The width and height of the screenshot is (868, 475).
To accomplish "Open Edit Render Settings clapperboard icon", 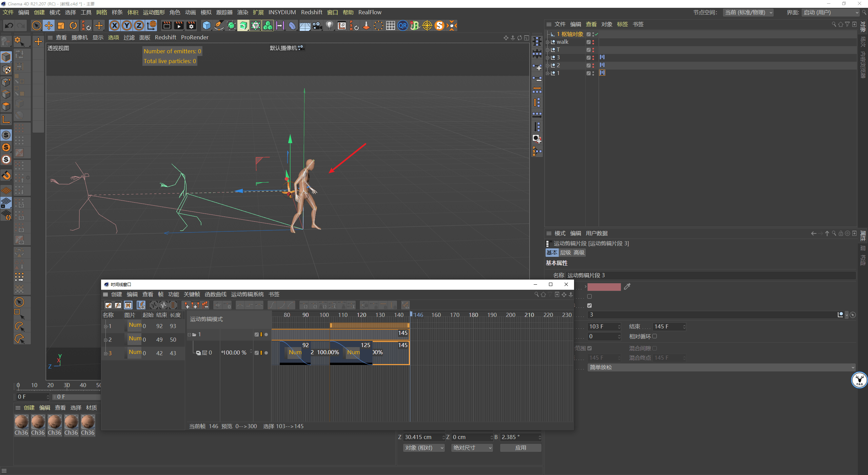I will pos(191,25).
